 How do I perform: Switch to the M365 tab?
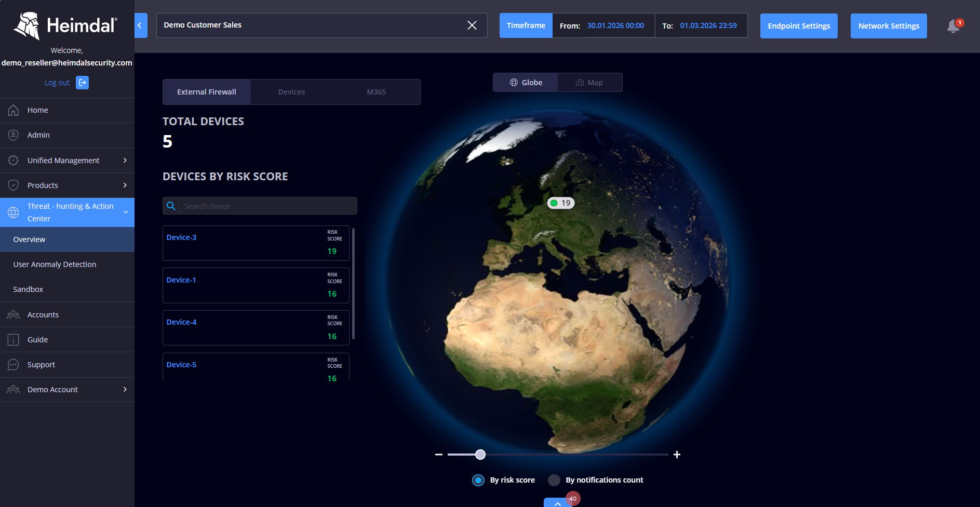point(377,92)
